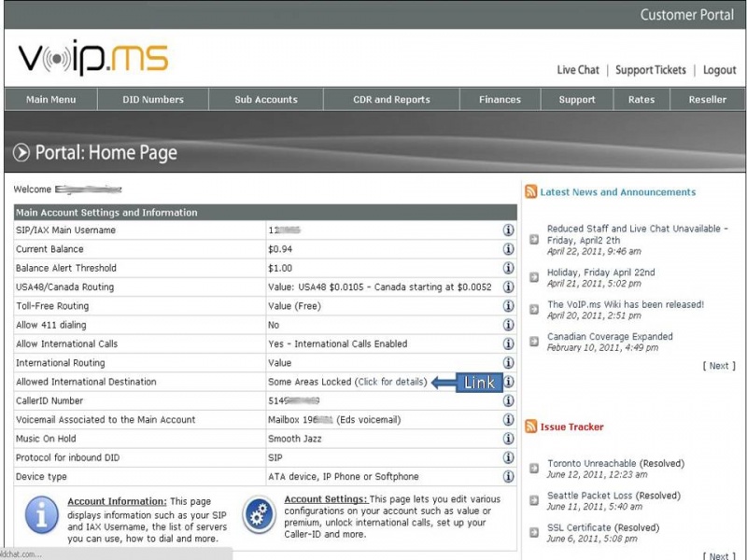Viewport: 747px width, 560px height.
Task: Open the Reseller menu
Action: (708, 100)
